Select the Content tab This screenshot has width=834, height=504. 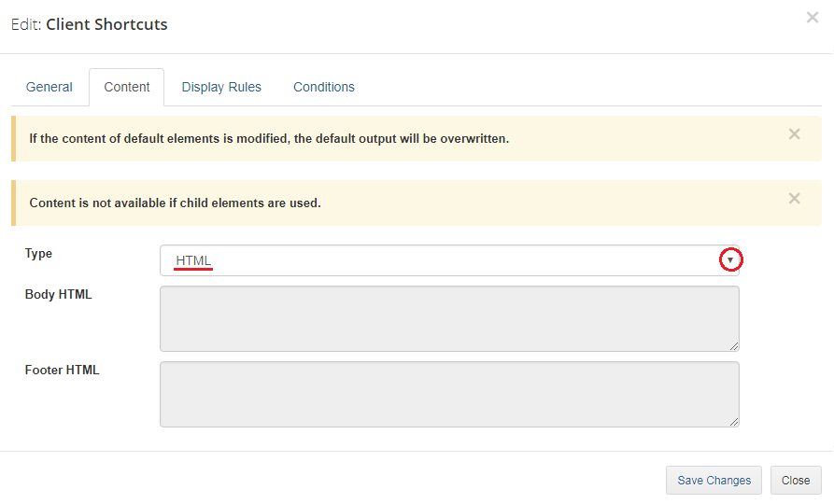[127, 87]
